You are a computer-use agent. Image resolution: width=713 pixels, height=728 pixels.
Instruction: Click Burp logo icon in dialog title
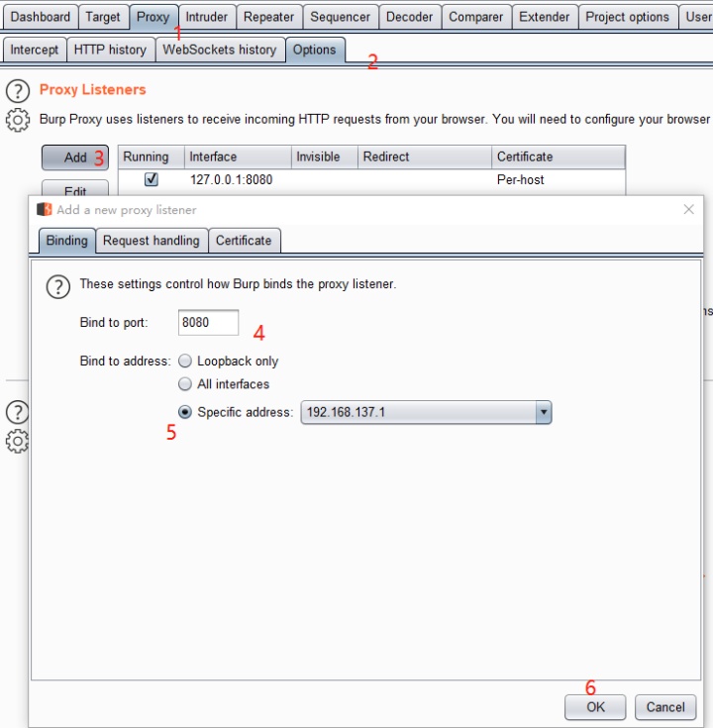[x=45, y=209]
